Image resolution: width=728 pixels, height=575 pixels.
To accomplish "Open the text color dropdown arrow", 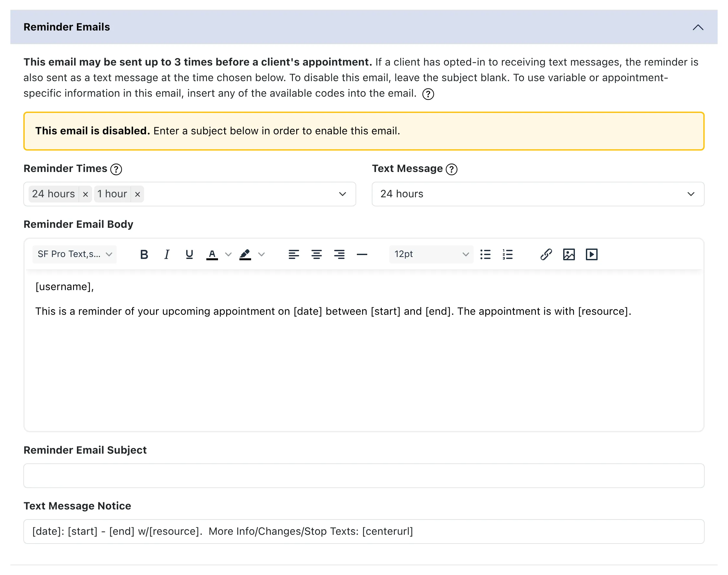I will click(228, 254).
